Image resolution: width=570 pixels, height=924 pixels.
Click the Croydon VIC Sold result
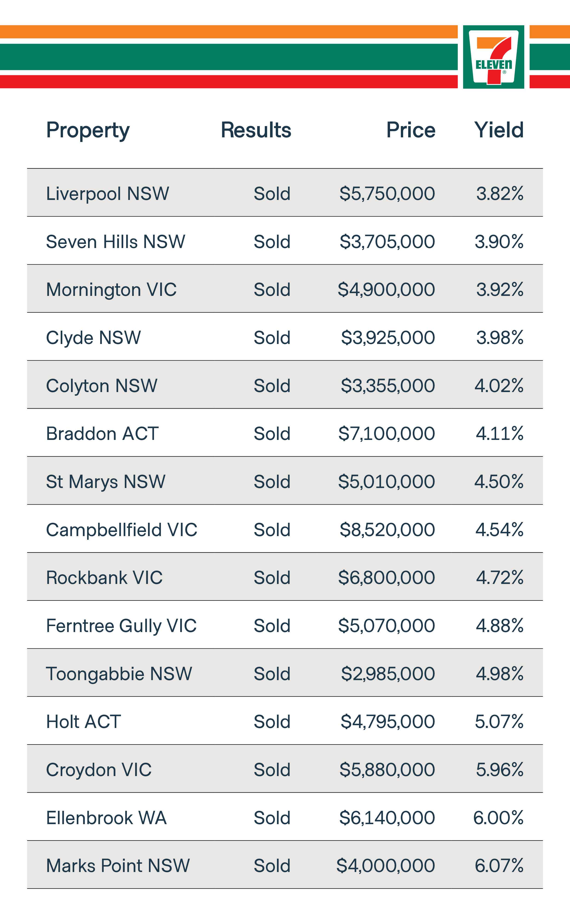272,769
